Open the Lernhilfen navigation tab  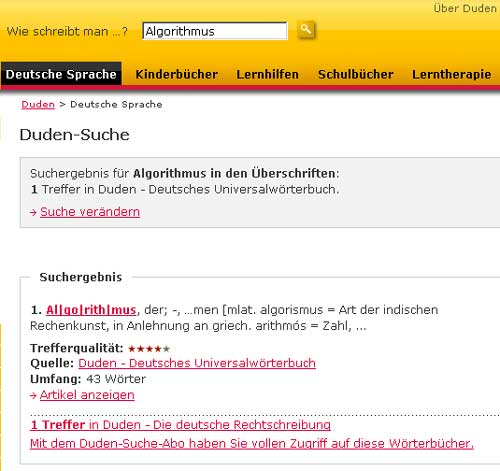[x=267, y=74]
